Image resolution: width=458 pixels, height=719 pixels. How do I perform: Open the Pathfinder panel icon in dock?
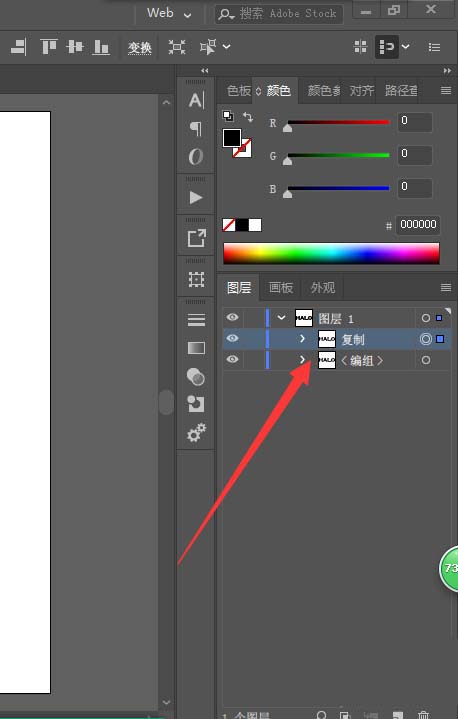tap(196, 404)
